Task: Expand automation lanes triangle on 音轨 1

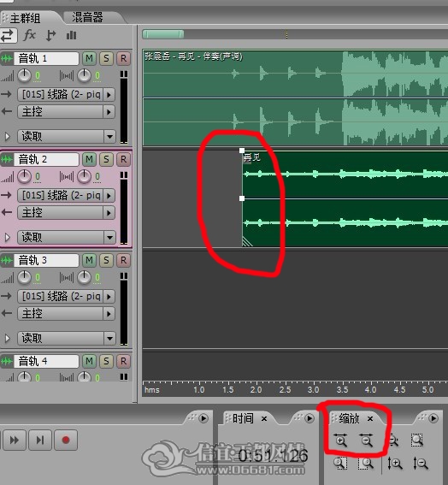Action: tap(8, 136)
